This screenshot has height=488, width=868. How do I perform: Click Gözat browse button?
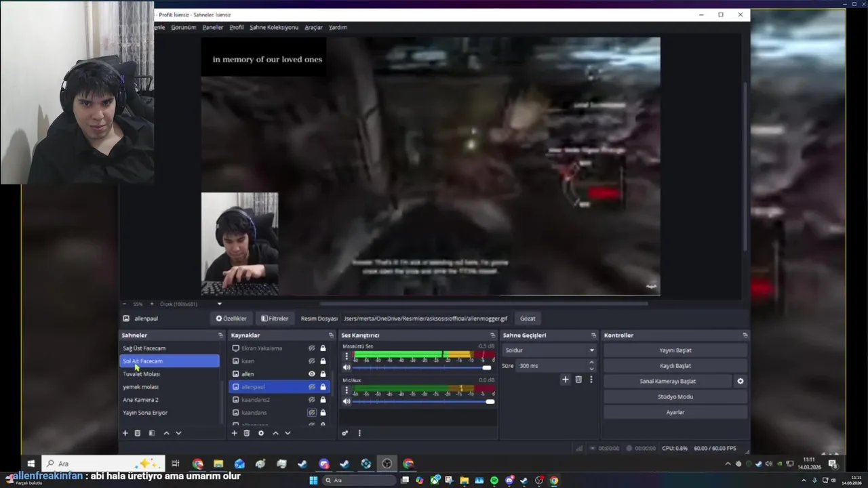point(528,319)
